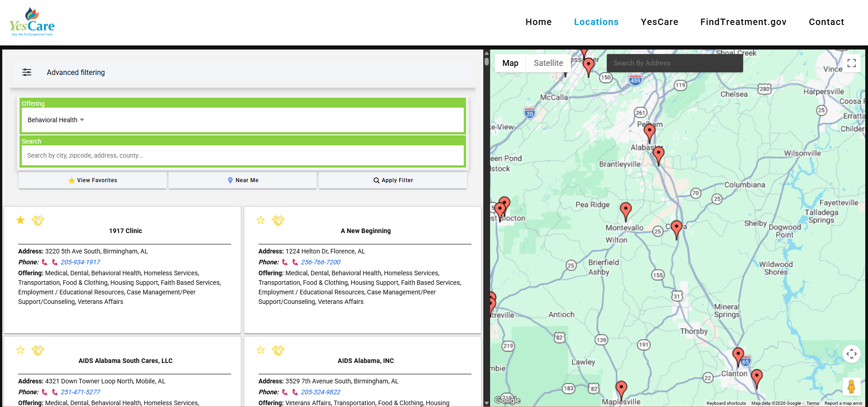Image resolution: width=868 pixels, height=407 pixels.
Task: Open the FindTreatment.gov menu item
Action: click(x=744, y=22)
